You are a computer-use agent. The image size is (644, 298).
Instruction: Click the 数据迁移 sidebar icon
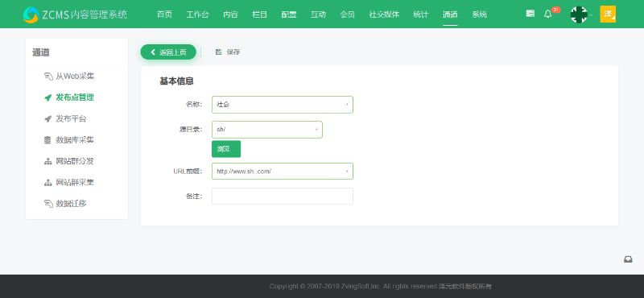click(48, 204)
